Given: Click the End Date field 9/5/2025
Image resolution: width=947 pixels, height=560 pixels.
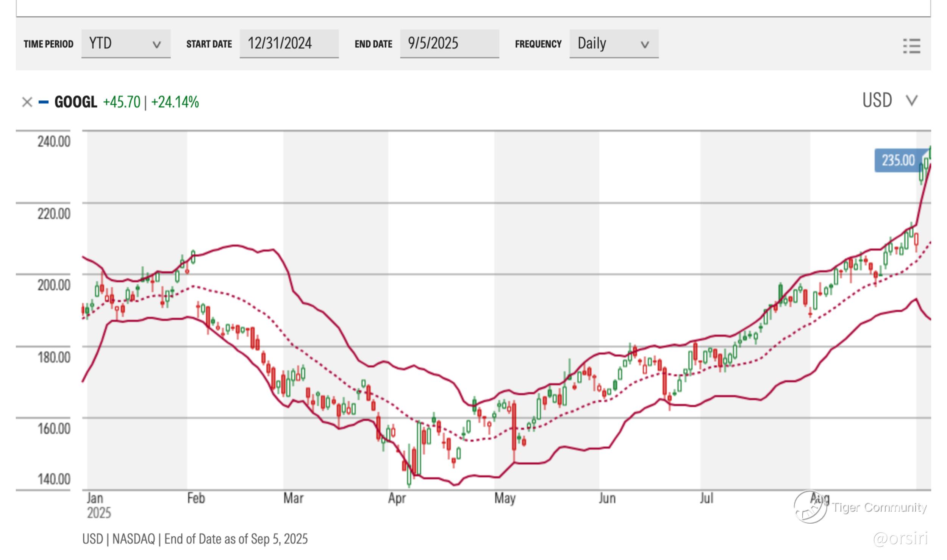Looking at the screenshot, I should pyautogui.click(x=449, y=44).
